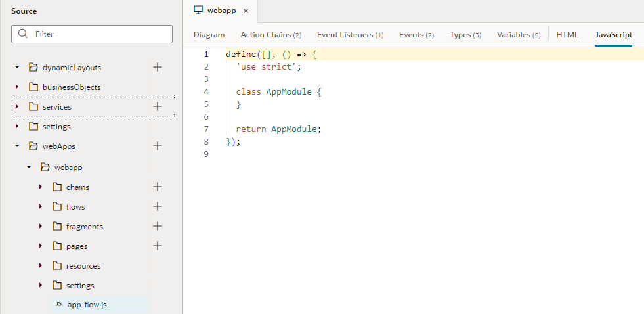
Task: Expand the resources folder arrow
Action: (x=41, y=265)
